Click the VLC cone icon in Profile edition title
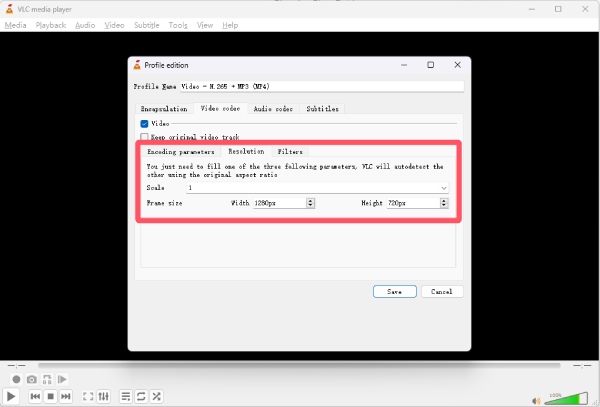 [137, 65]
